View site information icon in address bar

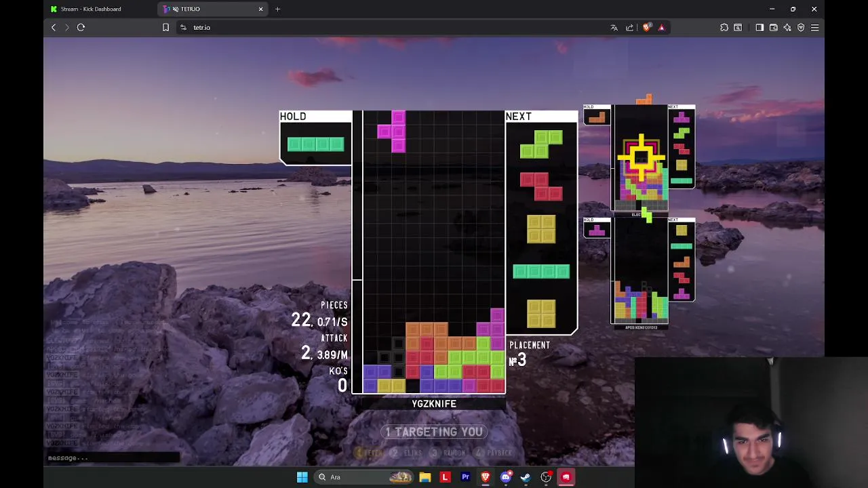183,27
